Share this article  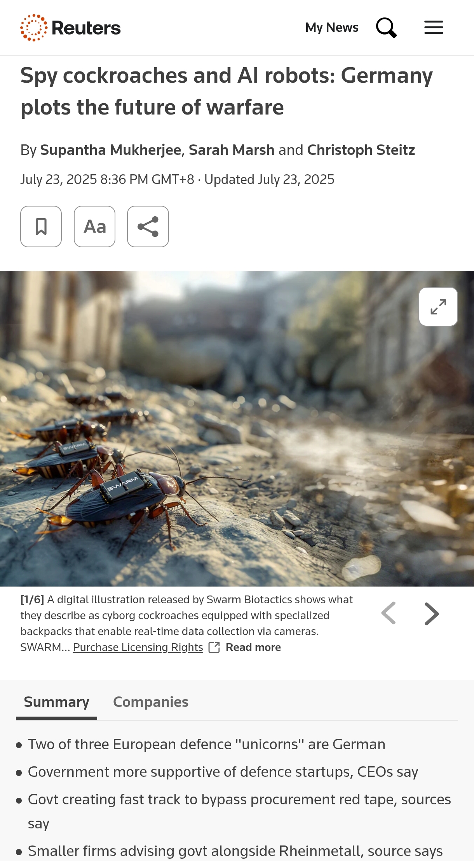point(148,226)
